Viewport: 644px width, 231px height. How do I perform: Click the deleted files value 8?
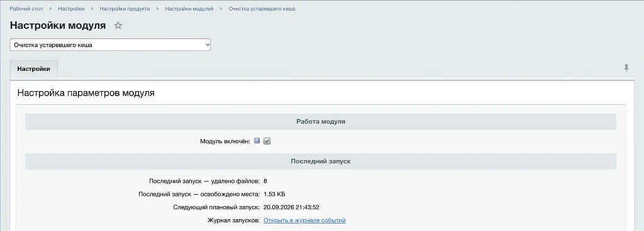[265, 181]
